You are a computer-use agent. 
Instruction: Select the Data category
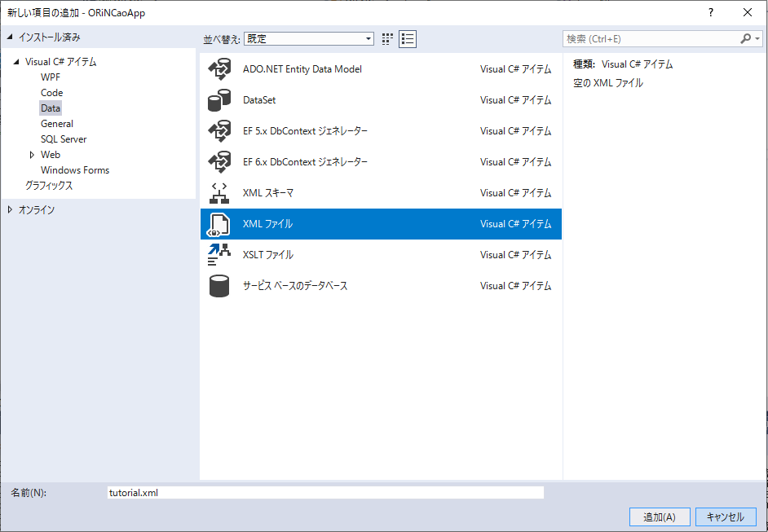(x=51, y=108)
